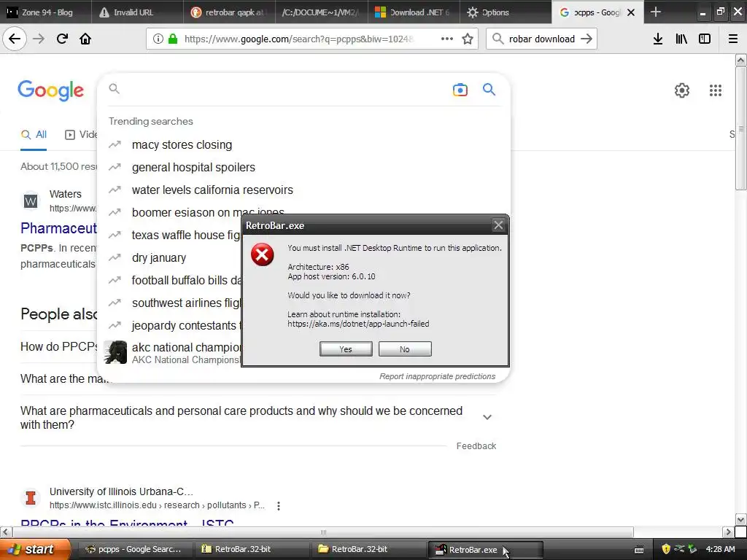This screenshot has height=560, width=747.
Task: Search by image with camera icon
Action: 460,90
